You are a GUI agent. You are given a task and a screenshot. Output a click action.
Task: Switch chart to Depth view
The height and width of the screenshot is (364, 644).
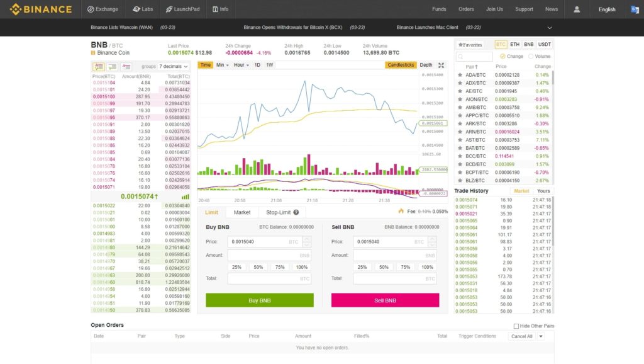click(426, 65)
